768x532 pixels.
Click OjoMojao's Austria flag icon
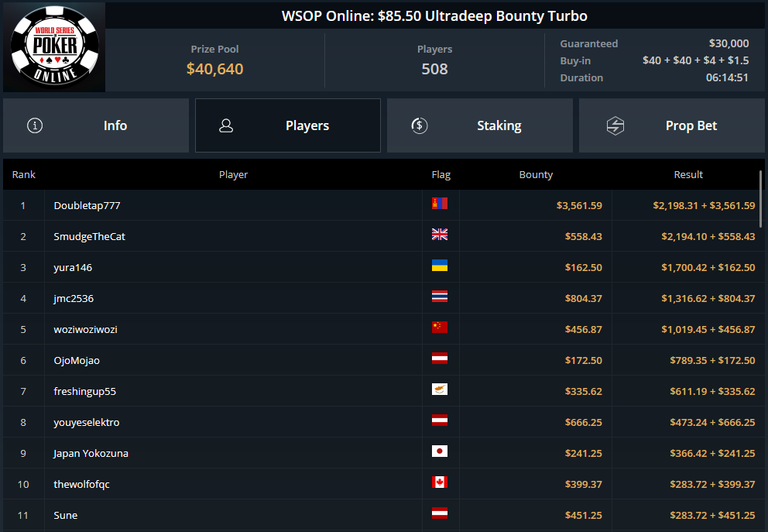[439, 358]
